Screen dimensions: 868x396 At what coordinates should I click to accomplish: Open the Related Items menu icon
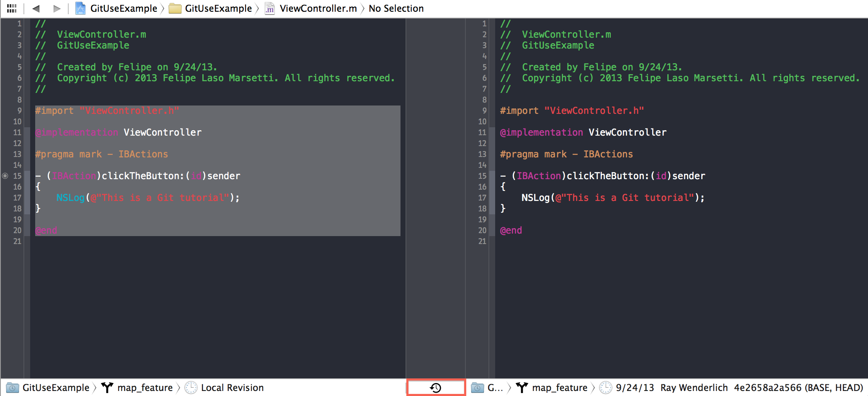coord(12,8)
